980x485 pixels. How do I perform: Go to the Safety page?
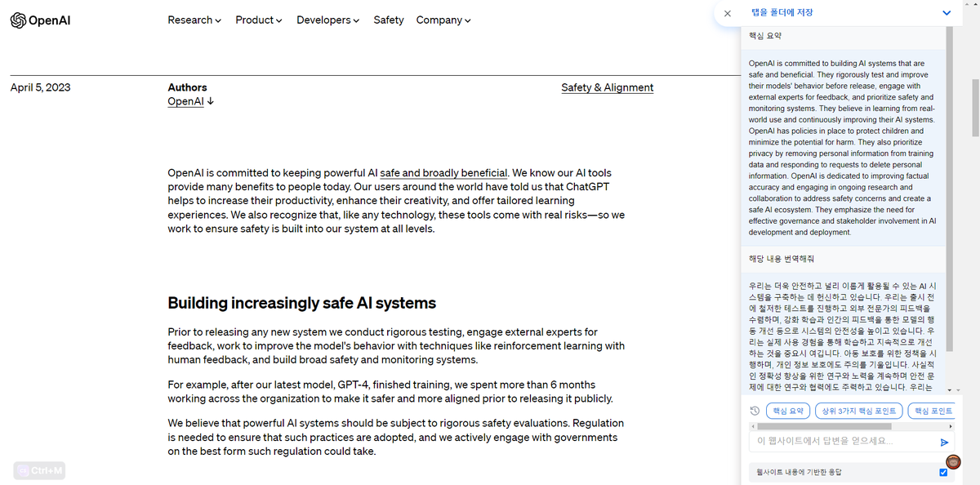tap(389, 20)
